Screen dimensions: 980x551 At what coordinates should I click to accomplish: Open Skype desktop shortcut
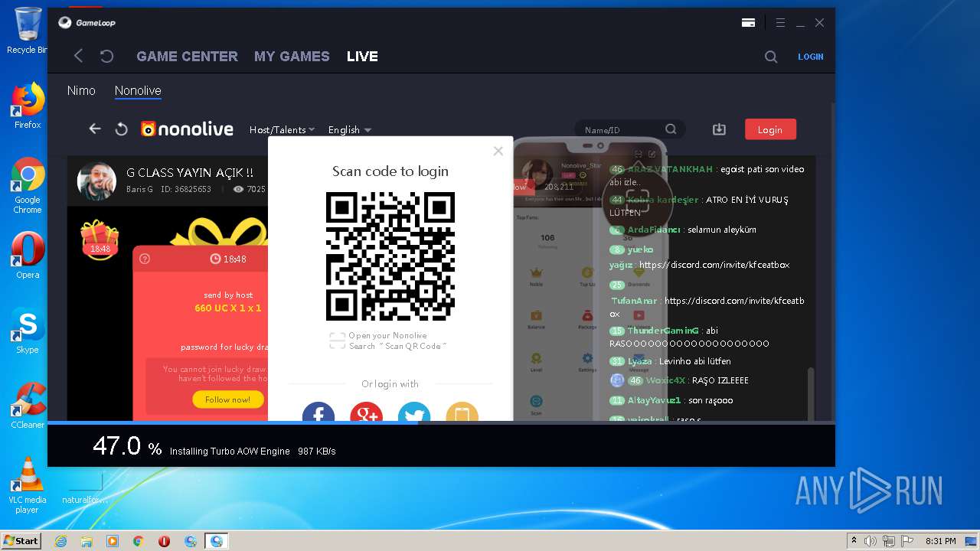(x=28, y=331)
